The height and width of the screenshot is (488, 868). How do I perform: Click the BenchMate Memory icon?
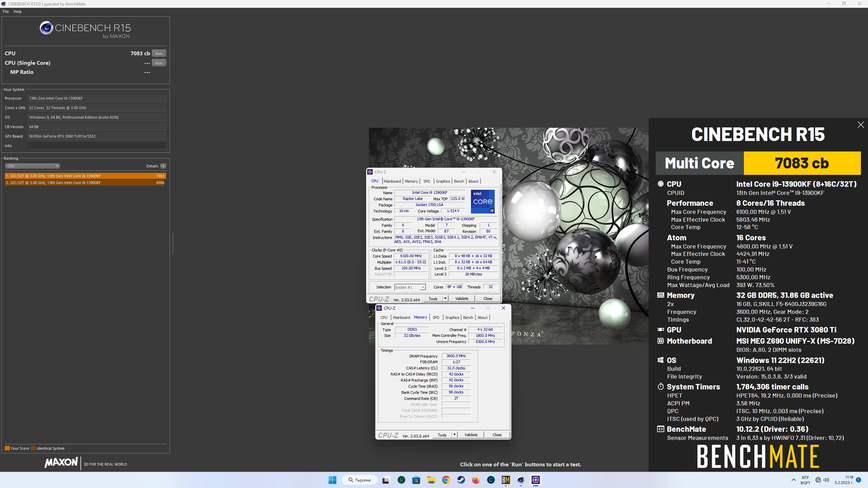pyautogui.click(x=660, y=295)
